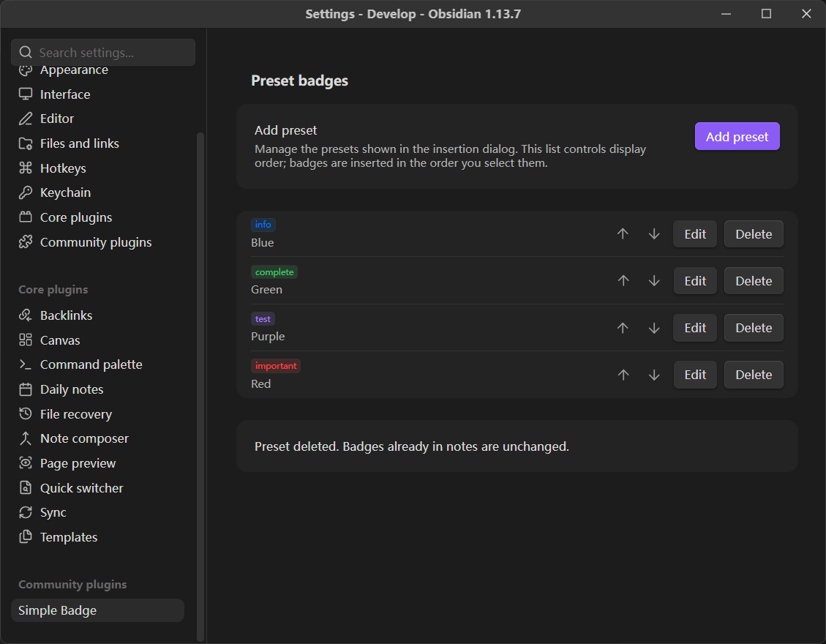Click the File recovery clock icon
826x644 pixels.
(26, 413)
